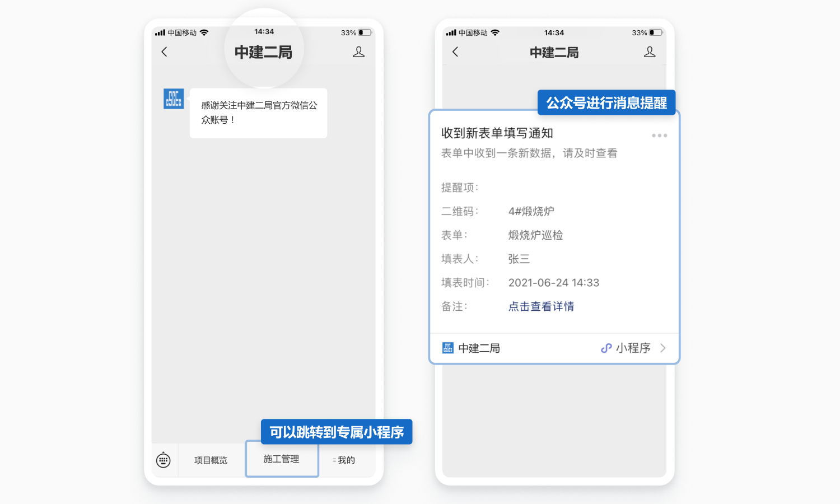Tap the mini program link icon
This screenshot has width=840, height=504.
[x=606, y=348]
